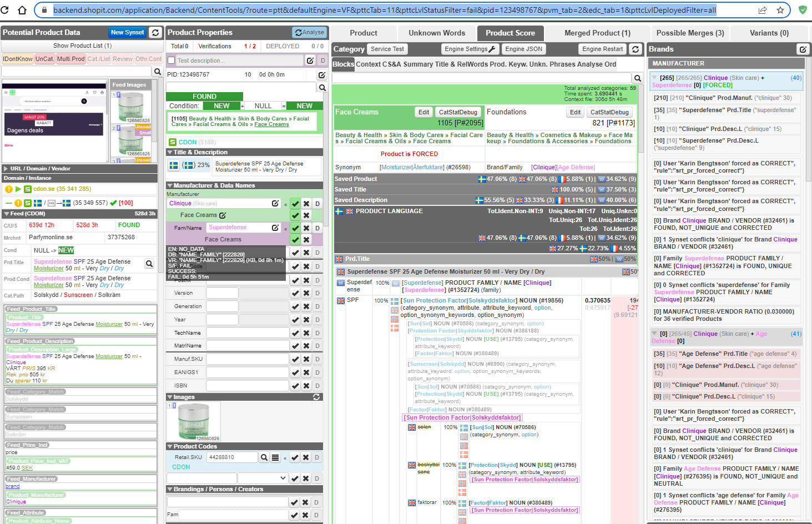
Task: Open the dropdown below the CDON product code
Action: [262, 478]
